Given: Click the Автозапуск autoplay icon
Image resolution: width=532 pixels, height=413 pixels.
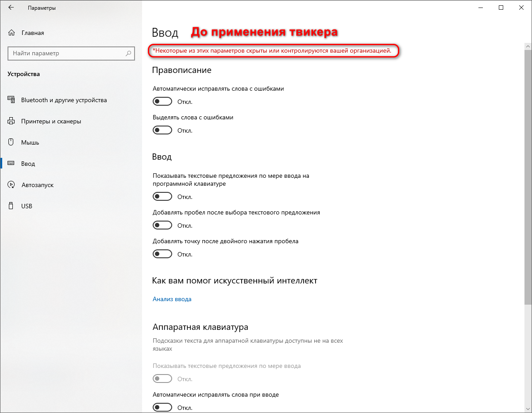Looking at the screenshot, I should click(12, 185).
